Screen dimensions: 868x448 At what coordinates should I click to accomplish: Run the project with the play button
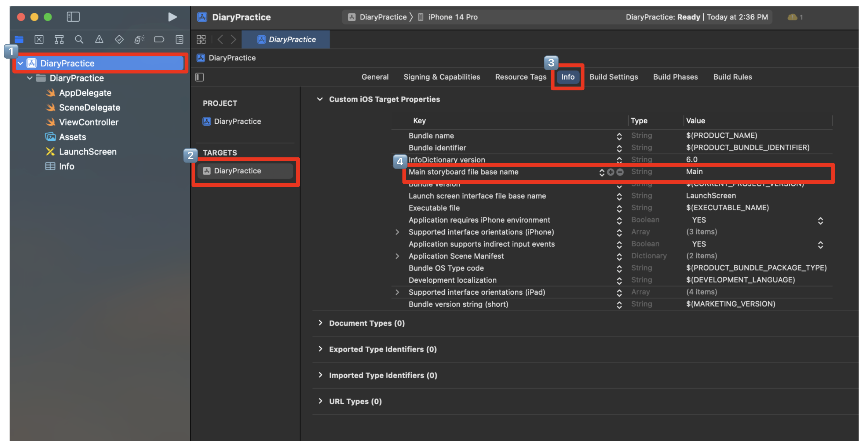point(172,17)
